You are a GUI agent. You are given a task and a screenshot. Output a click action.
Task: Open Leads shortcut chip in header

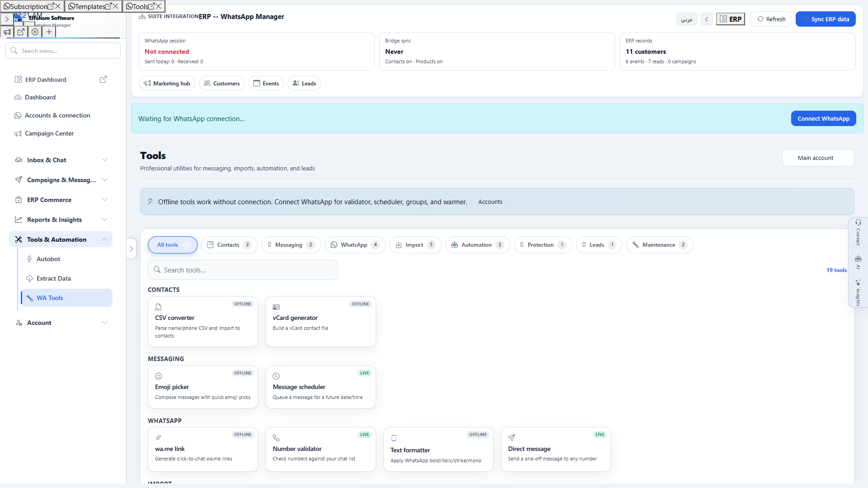pyautogui.click(x=304, y=83)
